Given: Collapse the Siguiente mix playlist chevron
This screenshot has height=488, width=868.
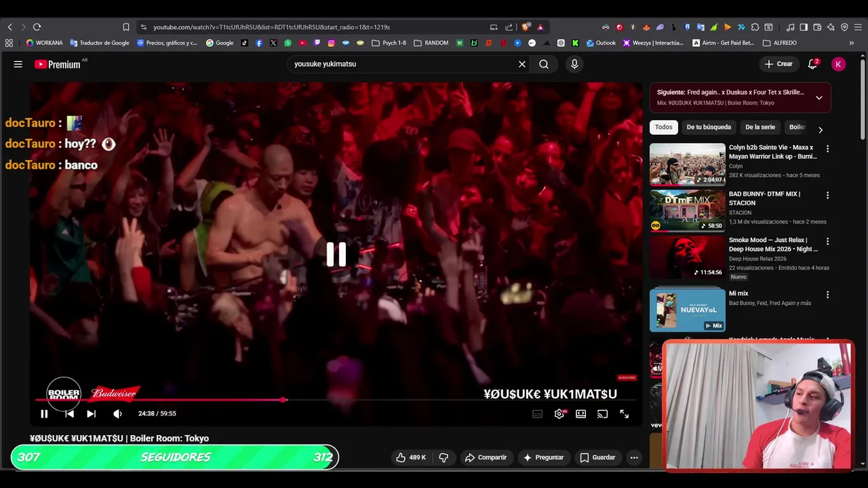Looking at the screenshot, I should point(819,98).
